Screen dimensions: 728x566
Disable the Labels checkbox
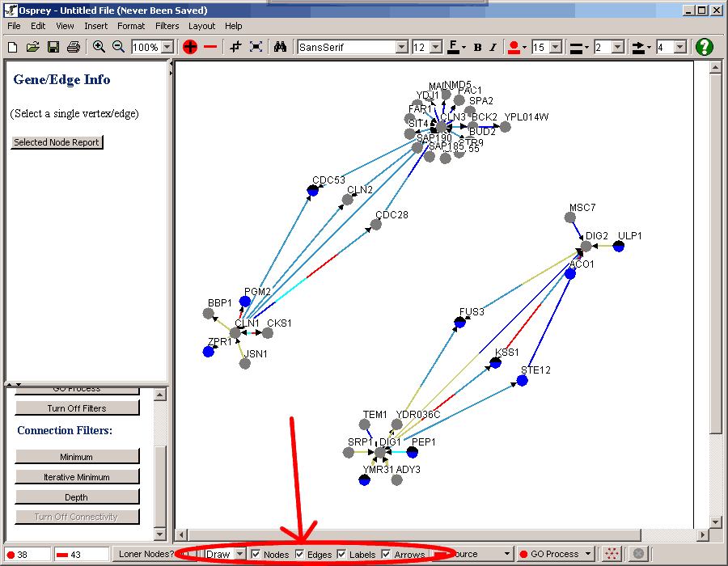point(341,554)
